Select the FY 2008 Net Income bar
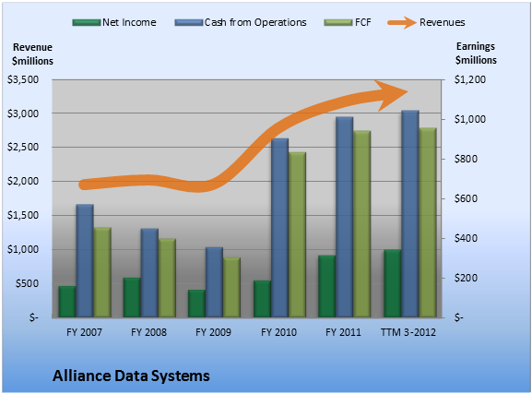Screen dimensions: 532x394 132,298
